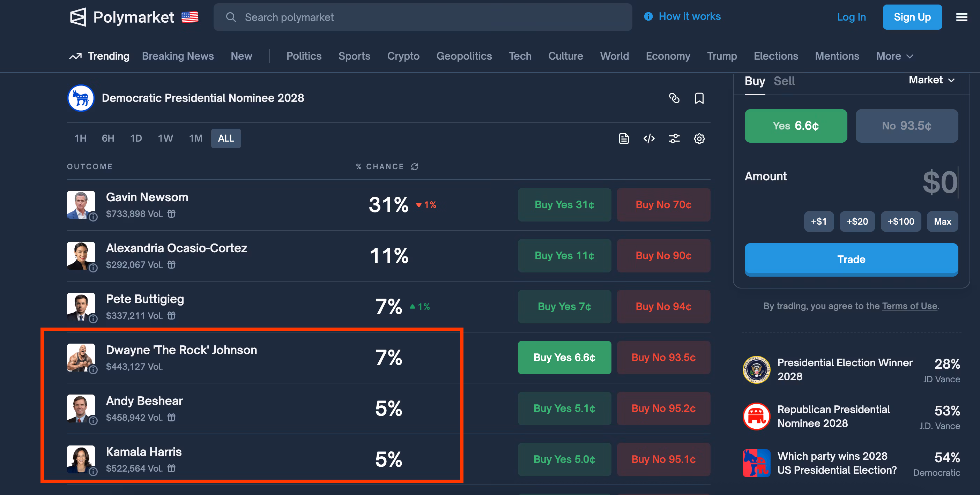Click the Democratic donkey market icon
Image resolution: width=980 pixels, height=495 pixels.
tap(81, 98)
